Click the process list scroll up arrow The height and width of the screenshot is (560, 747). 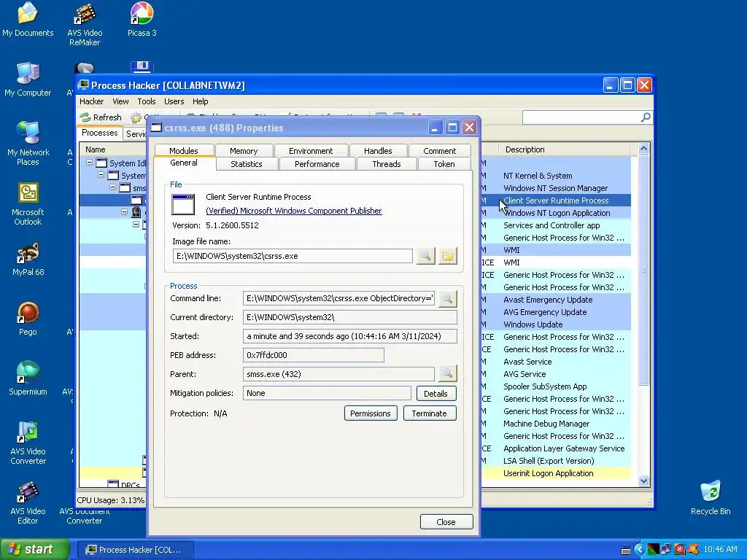[643, 149]
